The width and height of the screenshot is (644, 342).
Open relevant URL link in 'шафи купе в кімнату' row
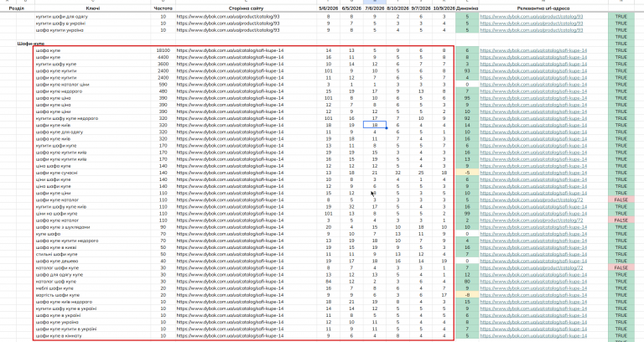point(533,336)
